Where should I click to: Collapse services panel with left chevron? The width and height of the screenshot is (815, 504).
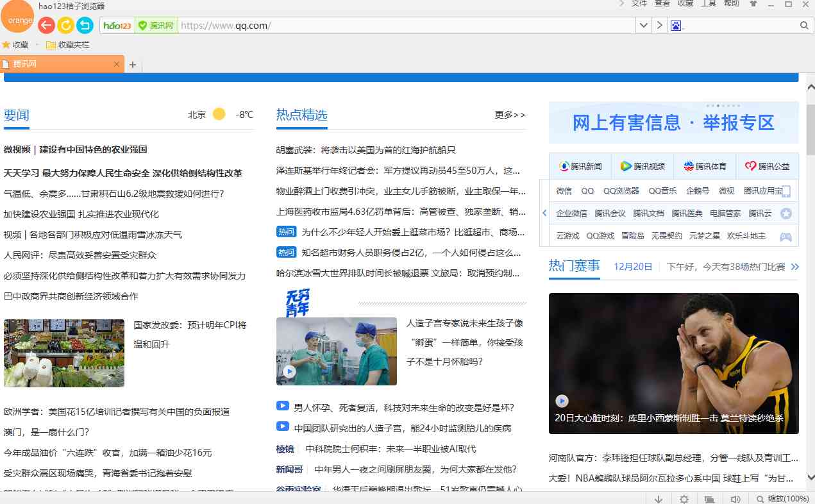coord(544,213)
